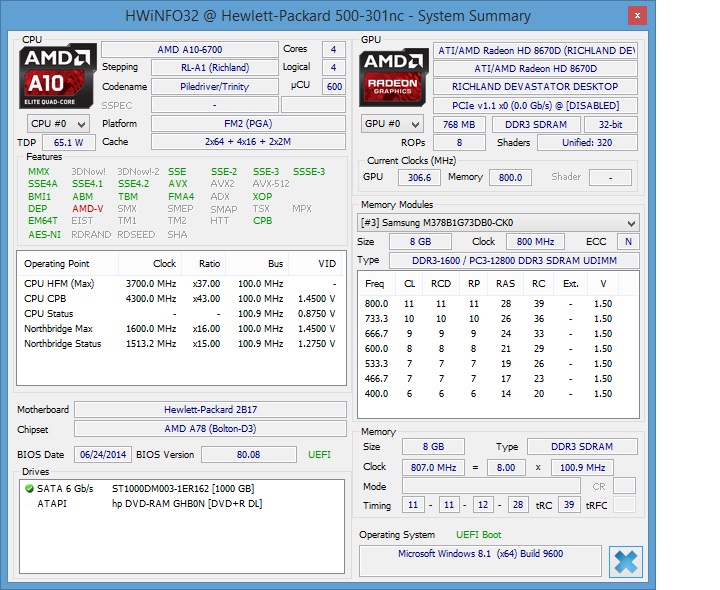Click the PCIe v1.1 x0 DISABLED field
This screenshot has height=590, width=720.
(x=535, y=106)
